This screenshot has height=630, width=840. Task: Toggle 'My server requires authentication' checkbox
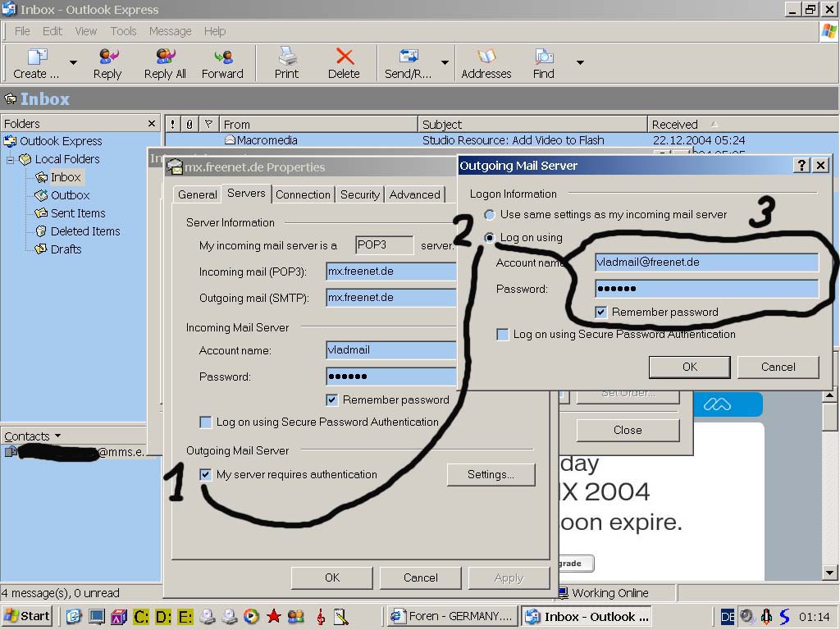point(205,475)
